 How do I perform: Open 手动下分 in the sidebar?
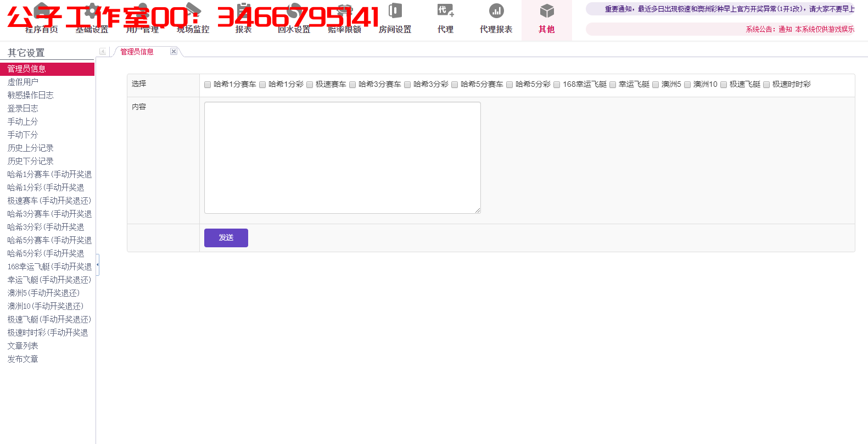tap(23, 135)
